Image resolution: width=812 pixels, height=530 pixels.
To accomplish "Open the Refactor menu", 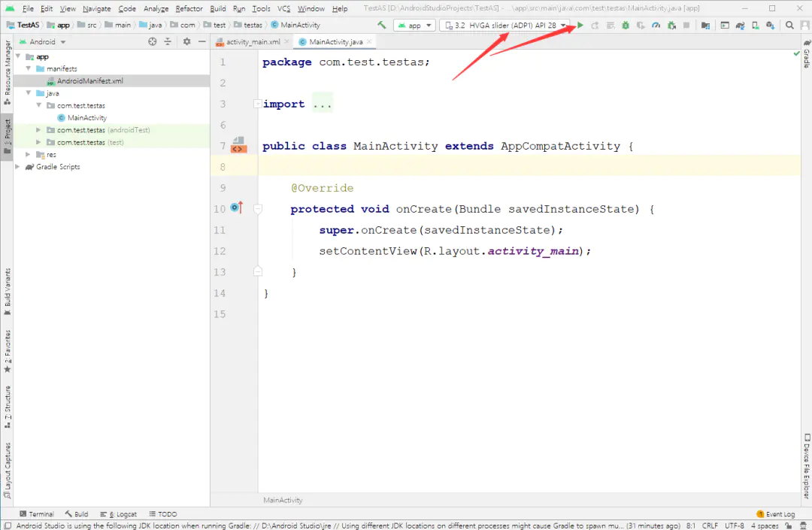I will 189,9.
